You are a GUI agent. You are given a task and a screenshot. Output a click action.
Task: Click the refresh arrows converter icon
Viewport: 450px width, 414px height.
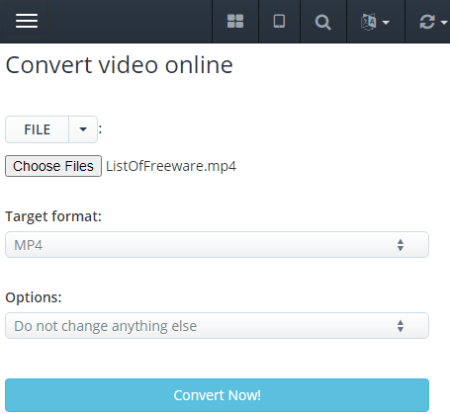(427, 22)
